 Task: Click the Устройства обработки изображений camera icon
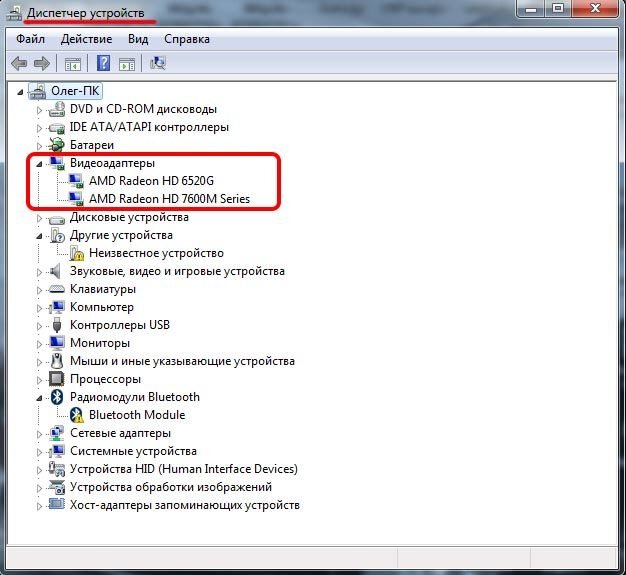click(x=57, y=487)
